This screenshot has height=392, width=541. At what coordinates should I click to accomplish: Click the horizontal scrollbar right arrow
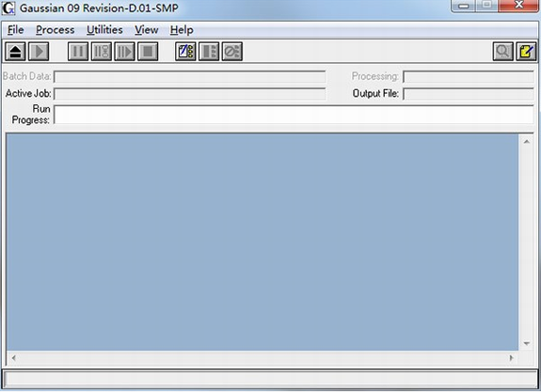pos(511,358)
